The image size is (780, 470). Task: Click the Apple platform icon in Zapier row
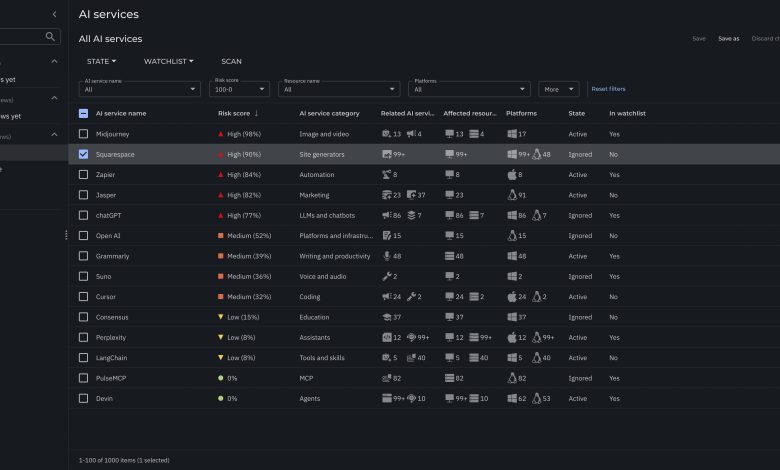click(512, 175)
